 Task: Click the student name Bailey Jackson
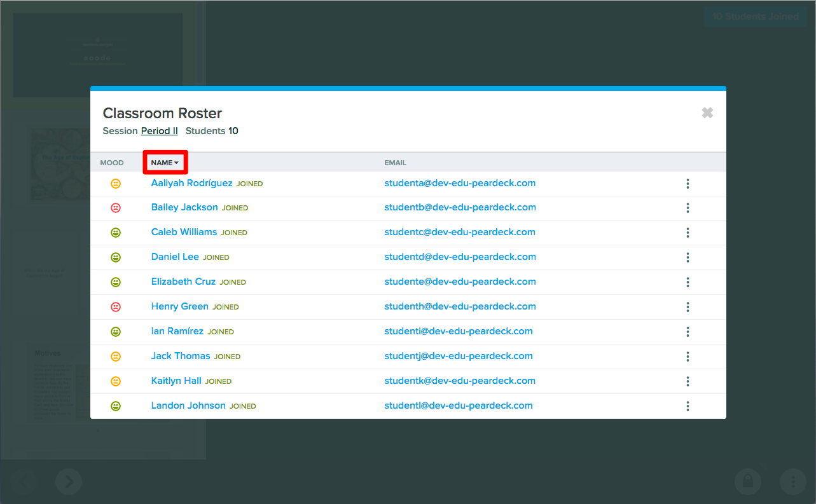coord(184,207)
